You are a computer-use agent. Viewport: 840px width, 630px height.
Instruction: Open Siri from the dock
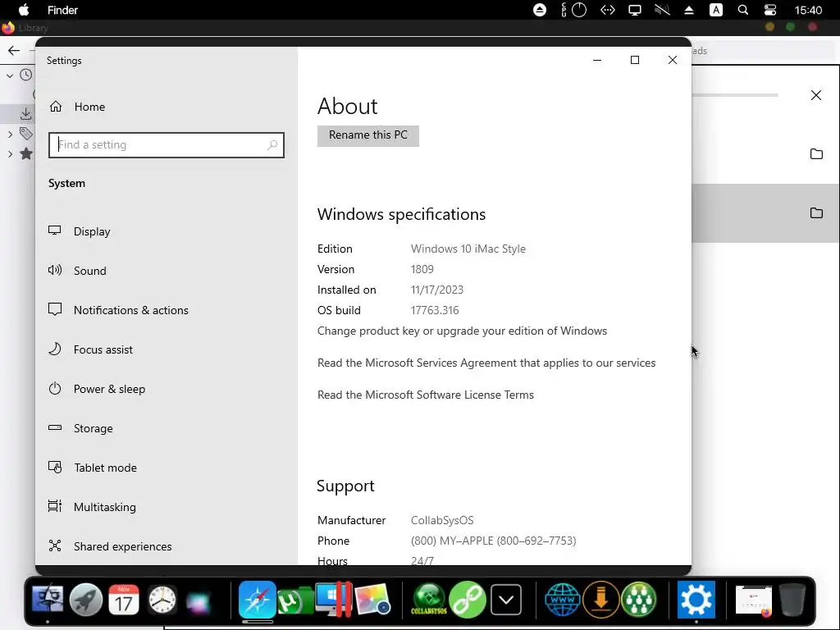click(199, 600)
